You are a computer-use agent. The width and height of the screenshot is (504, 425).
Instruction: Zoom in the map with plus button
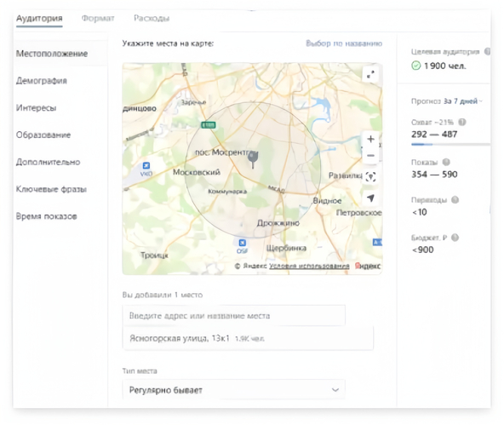(370, 139)
